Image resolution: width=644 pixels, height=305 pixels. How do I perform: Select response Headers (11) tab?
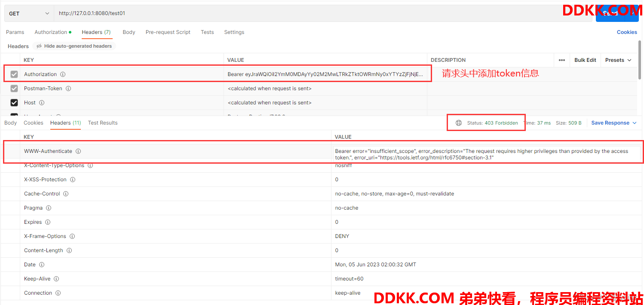[x=66, y=123]
